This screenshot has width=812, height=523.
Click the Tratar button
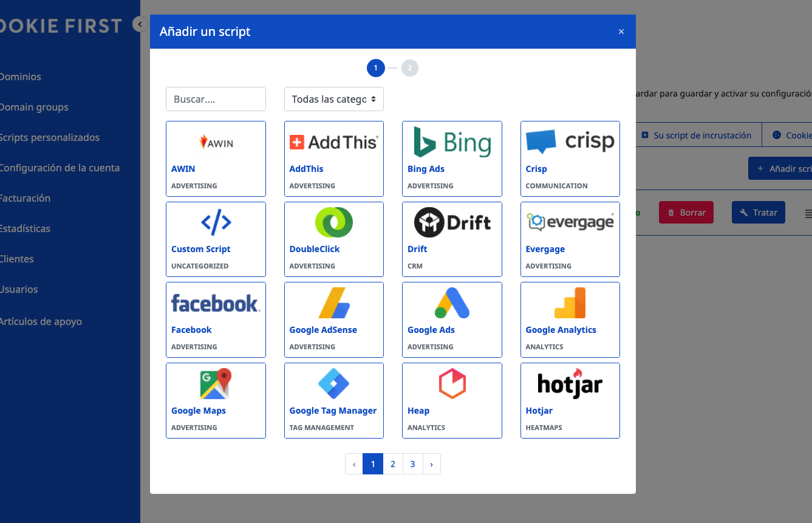click(759, 213)
